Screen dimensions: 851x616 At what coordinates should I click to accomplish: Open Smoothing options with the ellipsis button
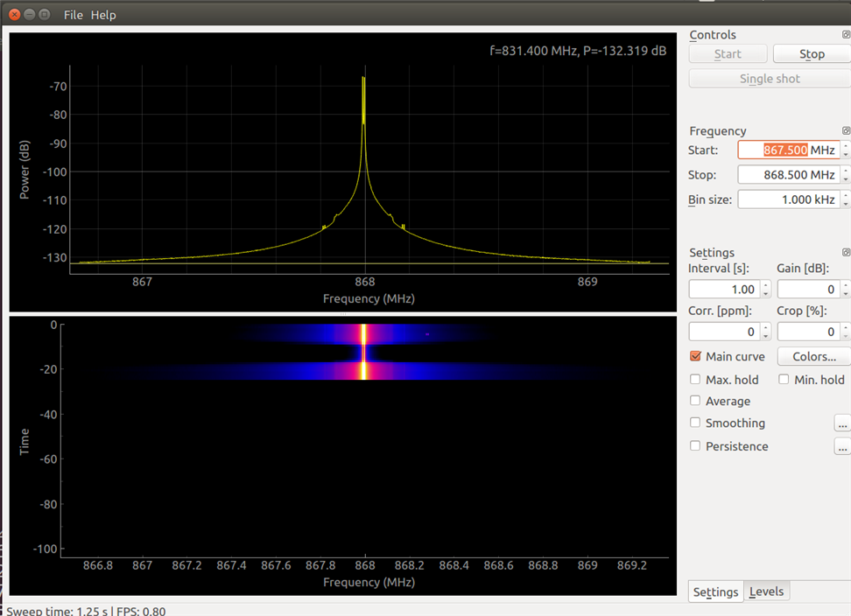pos(842,423)
